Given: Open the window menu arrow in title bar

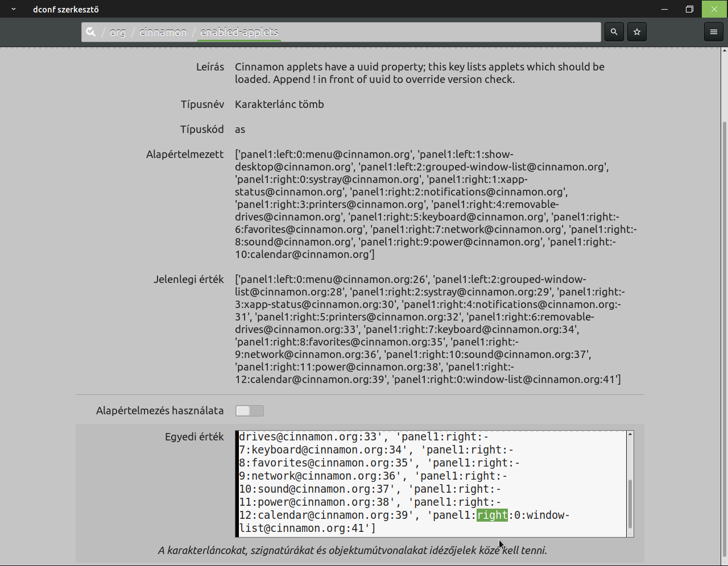Looking at the screenshot, I should (x=13, y=9).
